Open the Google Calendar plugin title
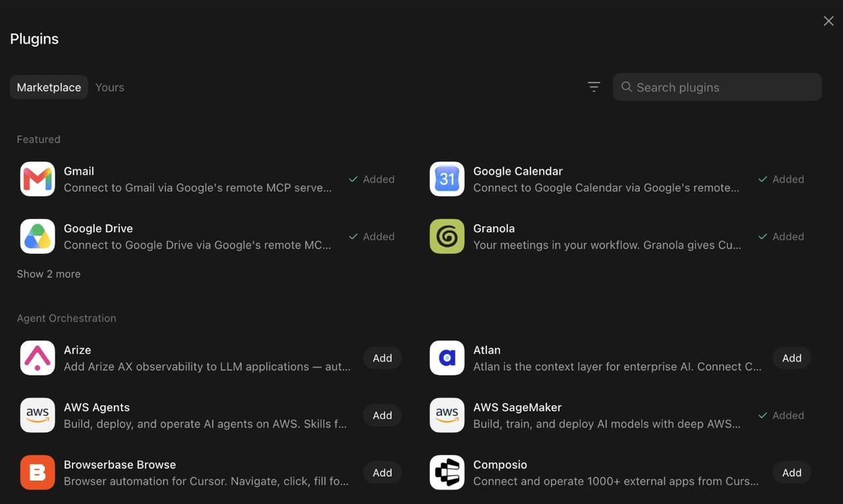 518,171
